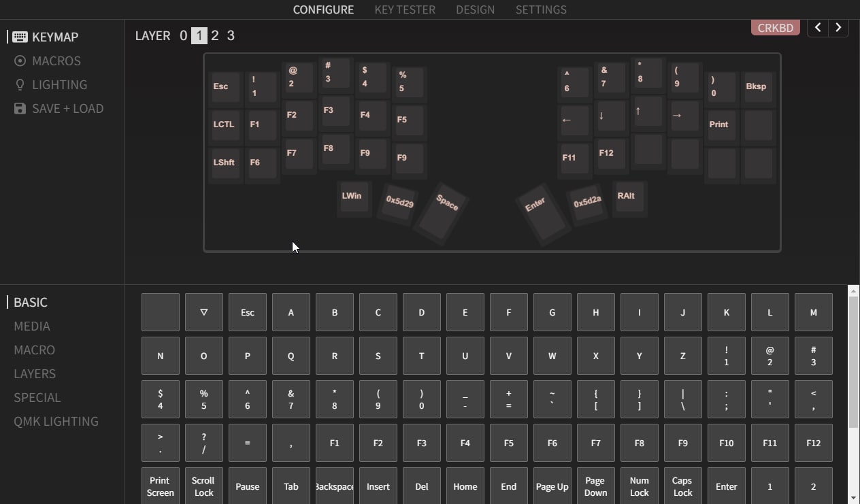Viewport: 860px width, 504px height.
Task: Go to next keyboard with right chevron
Action: pos(838,27)
